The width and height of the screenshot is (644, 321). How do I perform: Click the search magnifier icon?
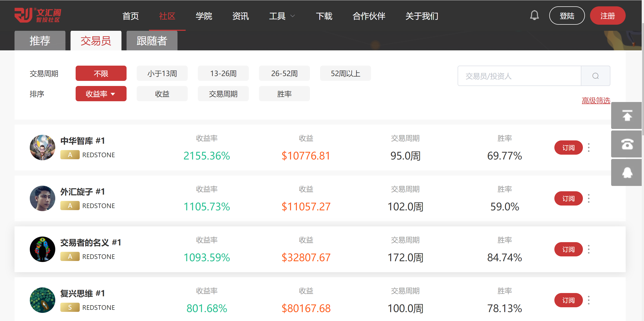pos(595,76)
